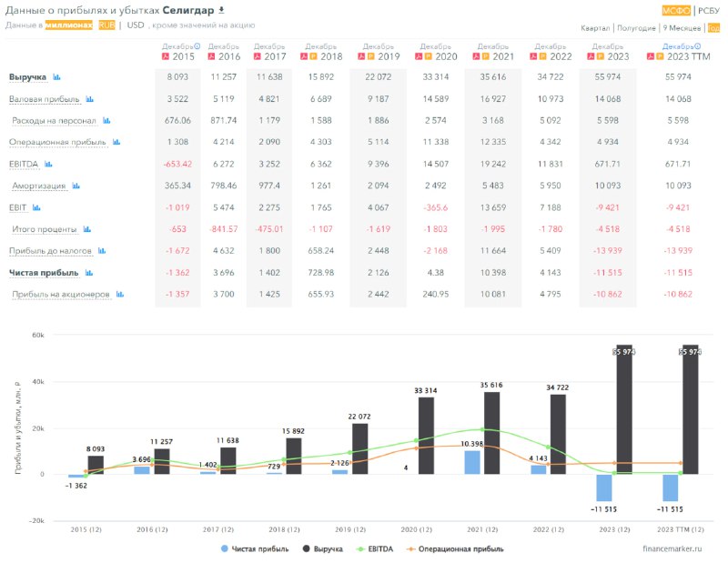Switch period to Год
This screenshot has width=728, height=563.
713,28
